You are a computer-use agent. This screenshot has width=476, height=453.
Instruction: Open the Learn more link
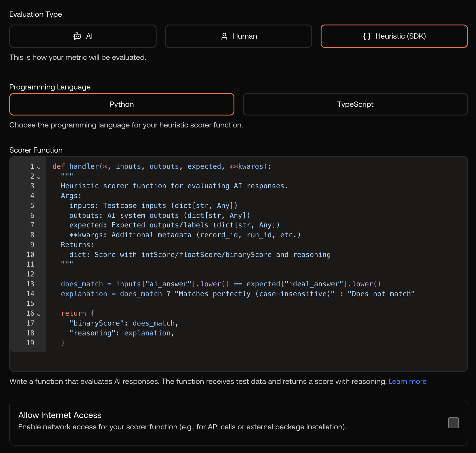point(407,381)
